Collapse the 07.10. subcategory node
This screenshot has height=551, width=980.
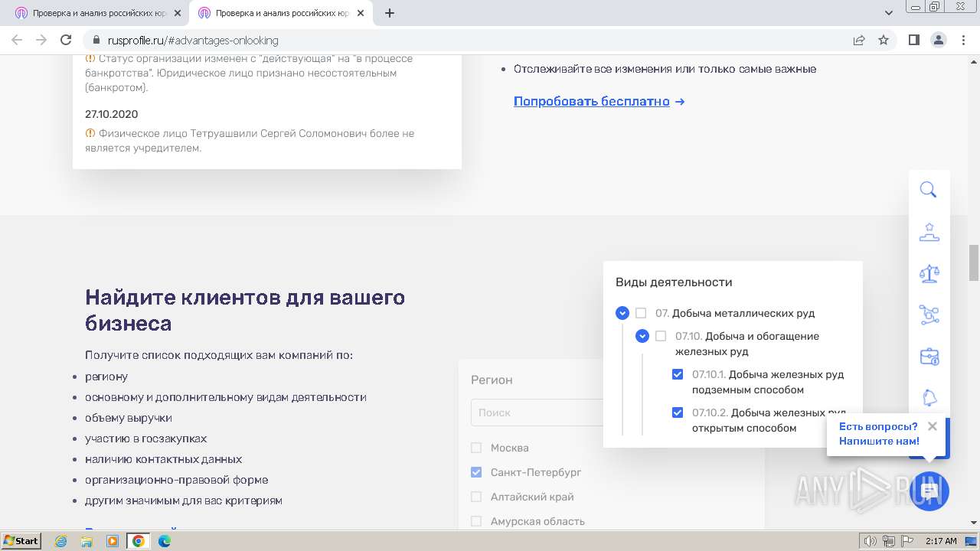[x=642, y=336]
